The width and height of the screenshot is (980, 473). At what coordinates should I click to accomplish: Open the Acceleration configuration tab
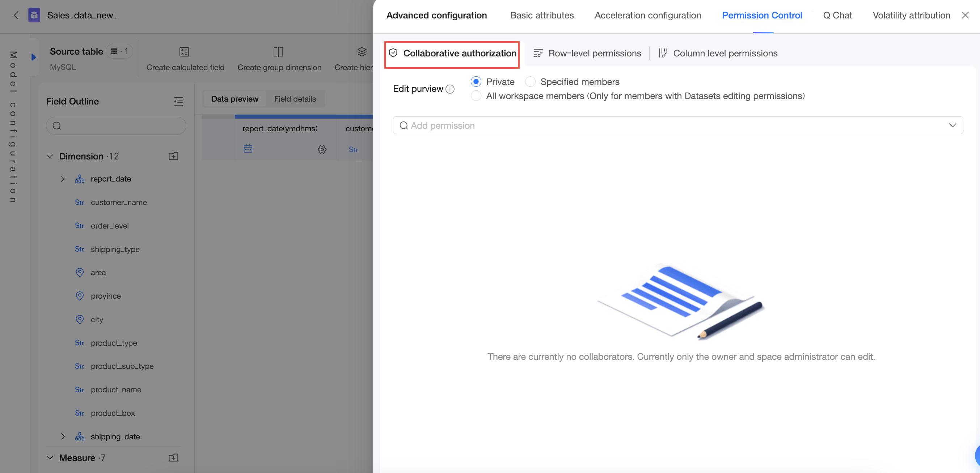[x=647, y=15]
